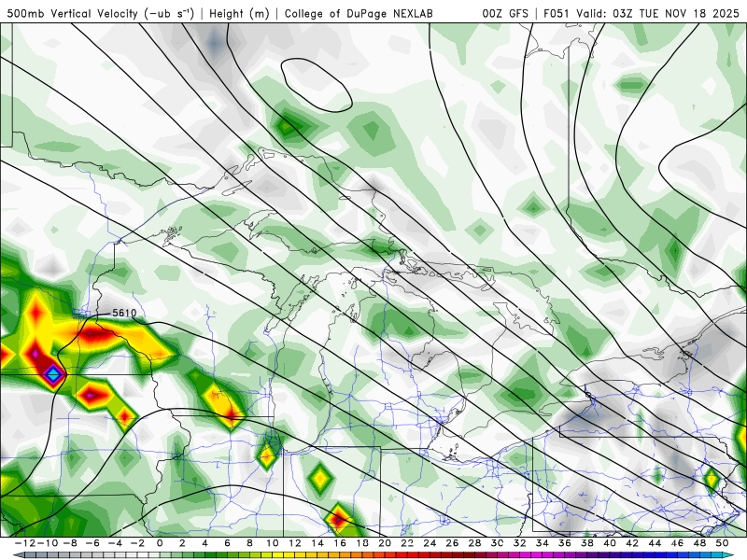
Task: Click the '-6' colorbar scale label
Action: pyautogui.click(x=92, y=543)
